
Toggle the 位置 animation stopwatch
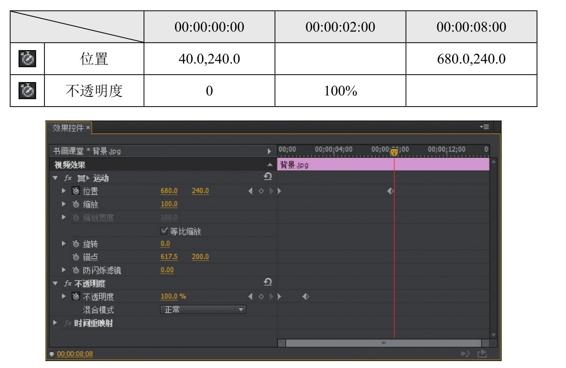(x=76, y=191)
